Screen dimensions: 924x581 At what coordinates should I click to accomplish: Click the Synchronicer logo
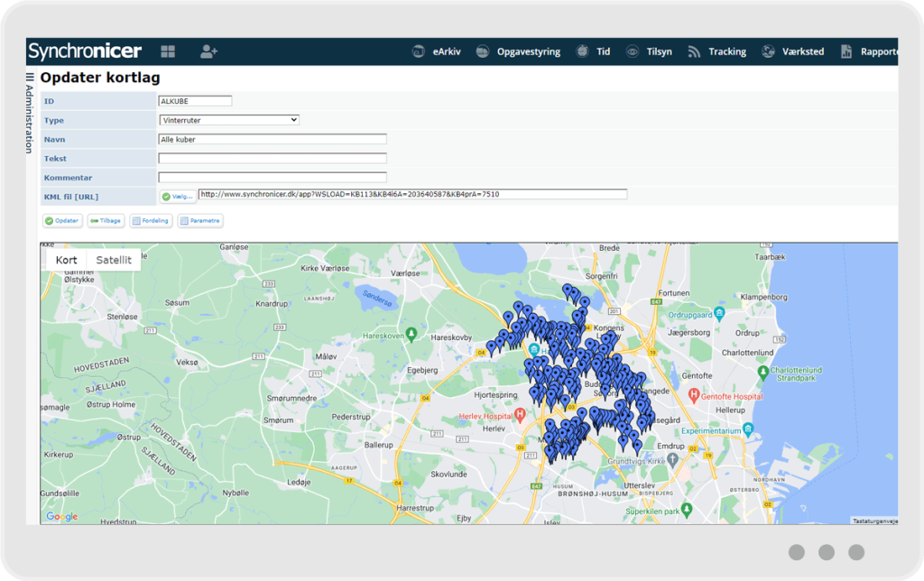[x=85, y=51]
